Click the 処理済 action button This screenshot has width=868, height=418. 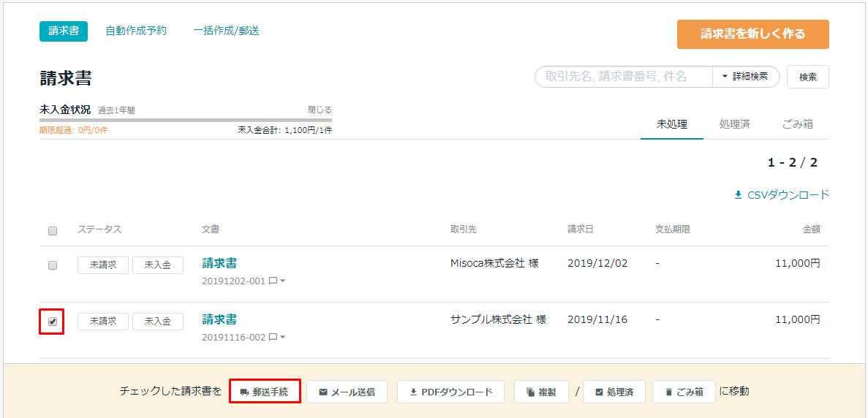pos(614,392)
